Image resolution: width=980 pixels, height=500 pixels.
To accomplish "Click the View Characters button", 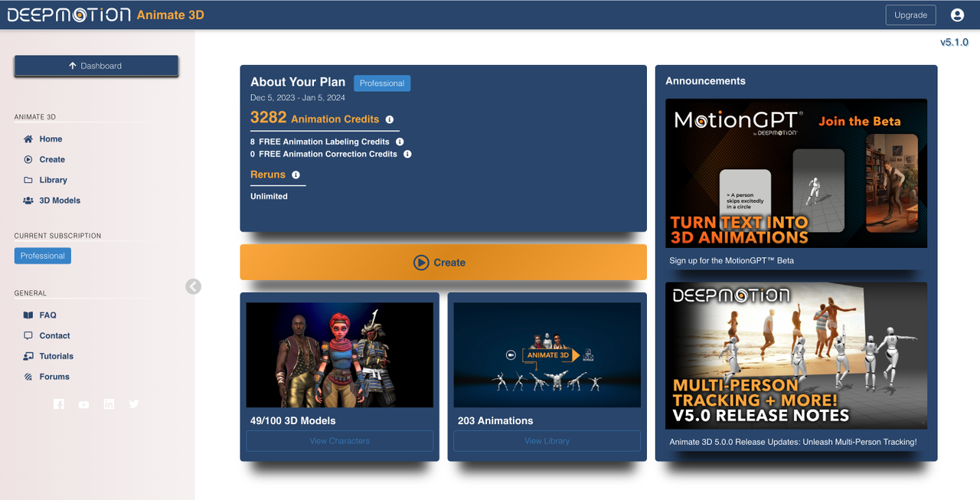I will (x=339, y=441).
